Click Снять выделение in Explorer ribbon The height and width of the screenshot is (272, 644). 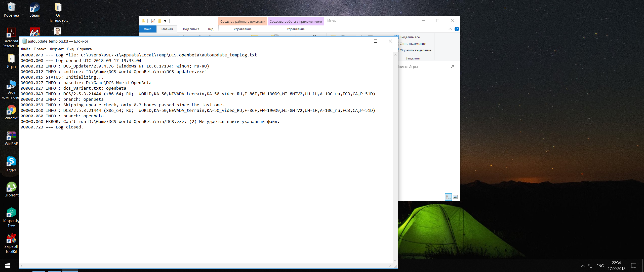coord(413,44)
